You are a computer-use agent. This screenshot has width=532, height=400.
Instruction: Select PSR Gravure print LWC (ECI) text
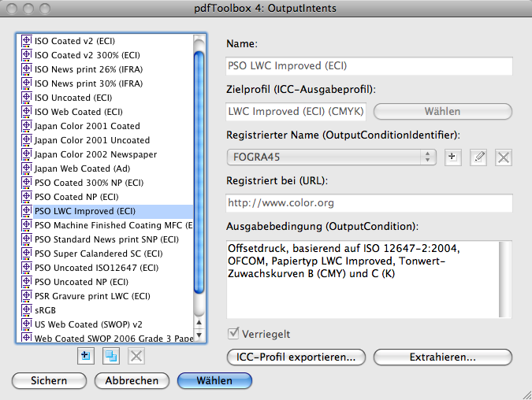[92, 296]
